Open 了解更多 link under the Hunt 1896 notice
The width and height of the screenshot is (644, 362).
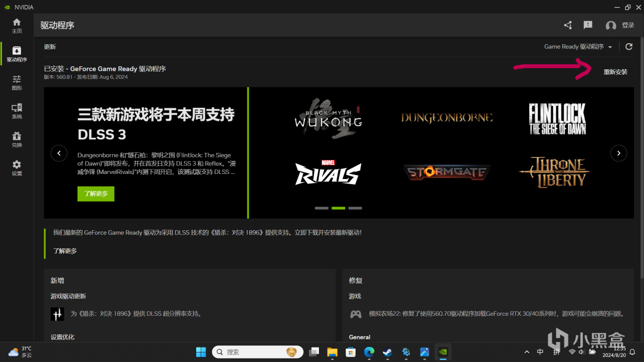coord(65,251)
